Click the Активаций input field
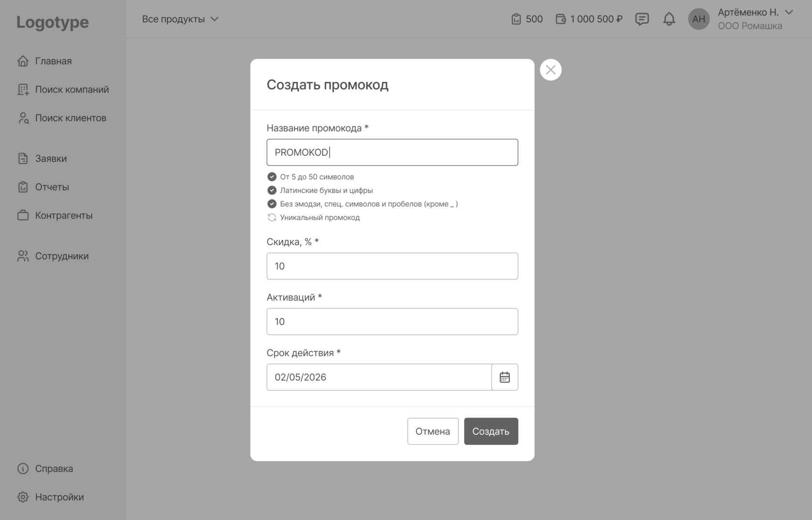This screenshot has height=520, width=812. coord(392,322)
